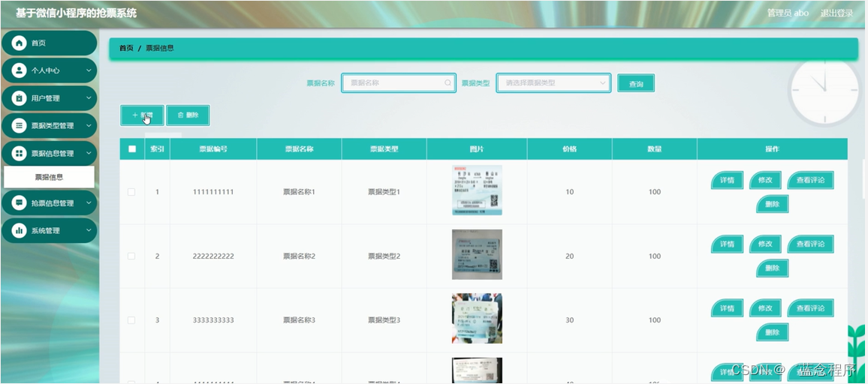The height and width of the screenshot is (384, 868).
Task: Click the 新增 add button
Action: point(142,115)
